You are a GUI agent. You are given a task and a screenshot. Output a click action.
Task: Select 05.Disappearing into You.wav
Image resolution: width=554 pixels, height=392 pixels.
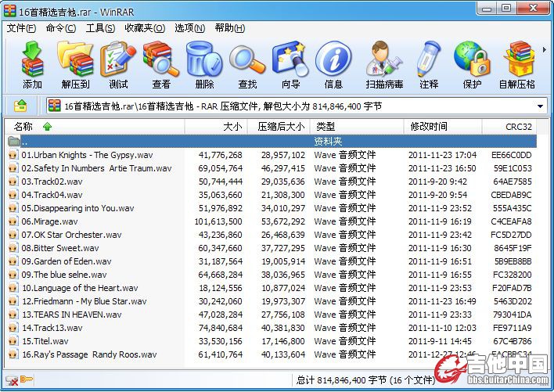click(x=77, y=208)
